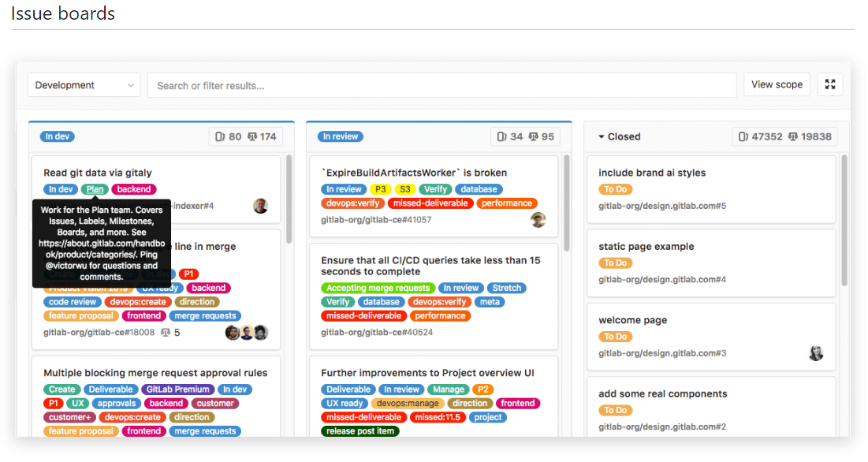Open 'welcome page' closed issue
Viewport: 868px width, 462px height.
tap(633, 320)
